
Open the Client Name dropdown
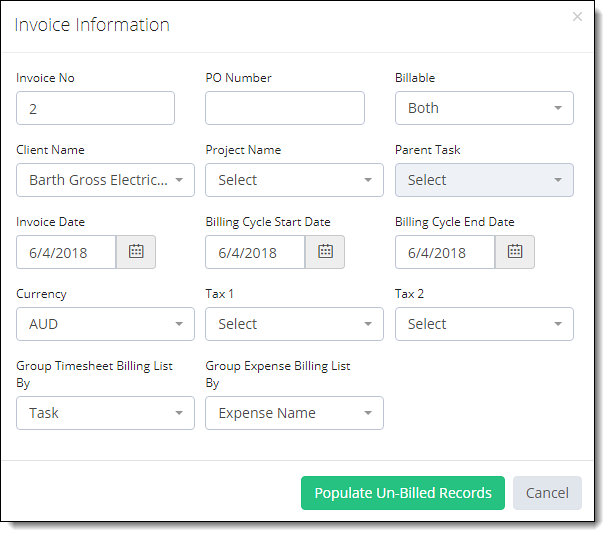pyautogui.click(x=105, y=180)
